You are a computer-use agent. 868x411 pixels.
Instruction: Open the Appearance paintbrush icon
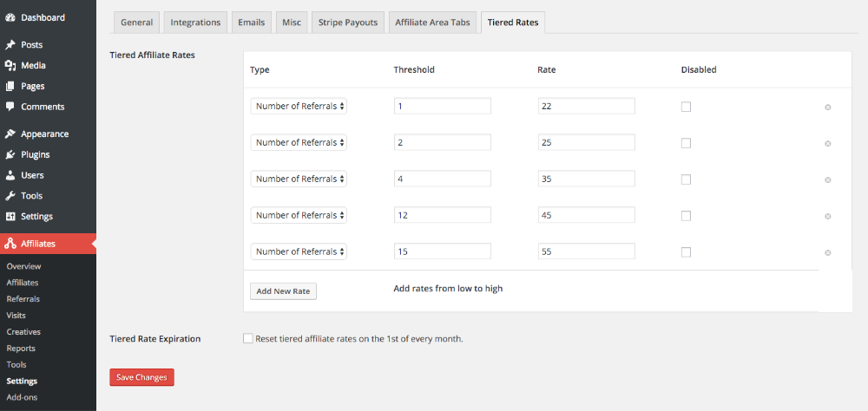(x=10, y=134)
